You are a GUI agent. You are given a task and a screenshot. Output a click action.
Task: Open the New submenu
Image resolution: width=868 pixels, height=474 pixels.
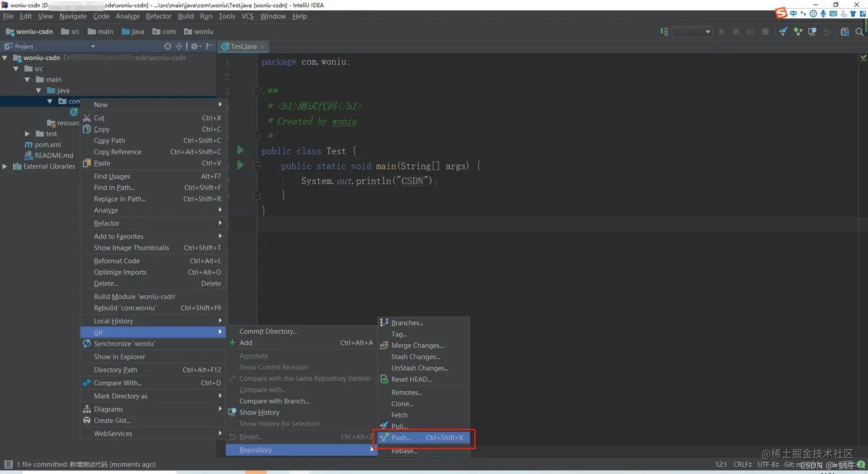[153, 105]
